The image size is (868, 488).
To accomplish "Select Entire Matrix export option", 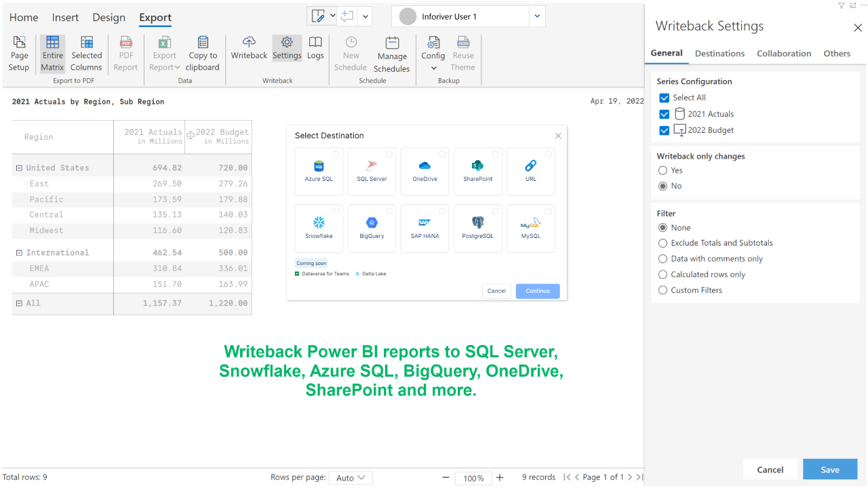I will point(52,54).
